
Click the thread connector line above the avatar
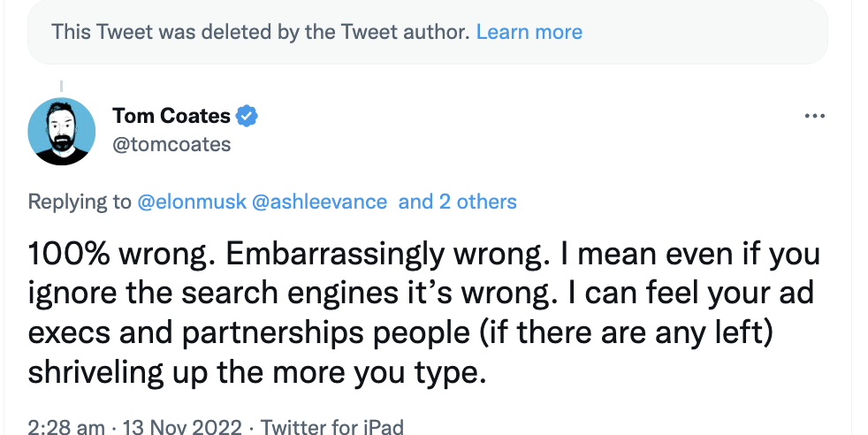tap(61, 87)
